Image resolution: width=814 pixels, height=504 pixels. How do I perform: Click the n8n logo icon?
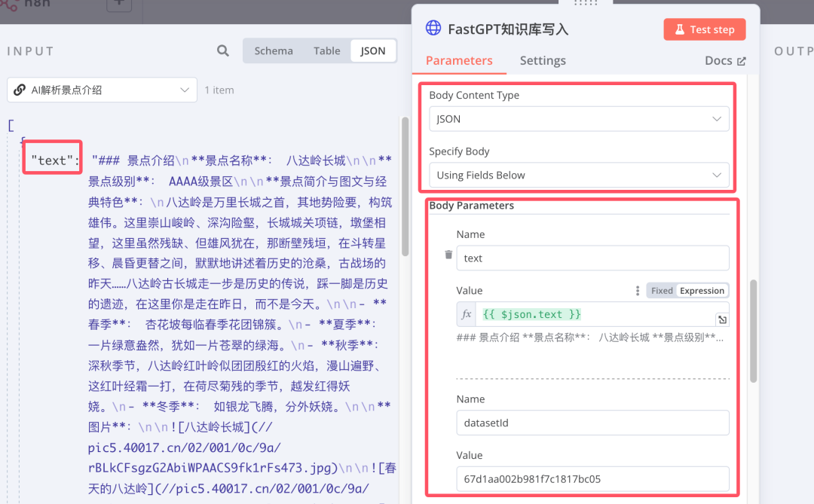coord(8,5)
